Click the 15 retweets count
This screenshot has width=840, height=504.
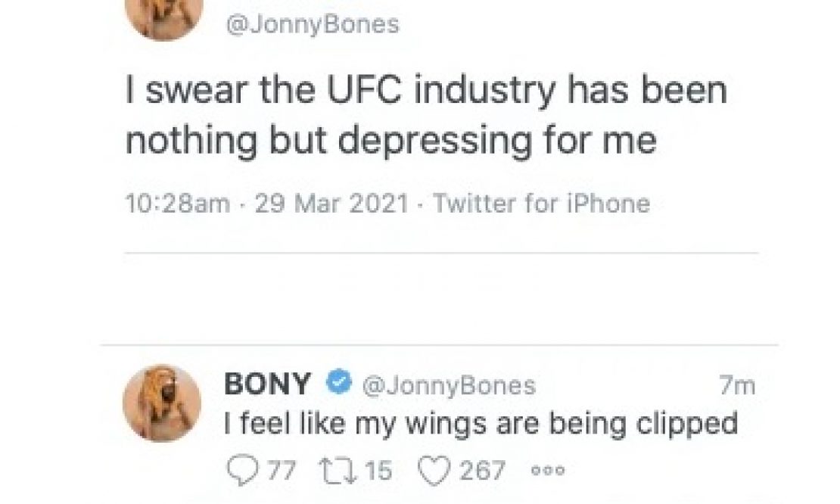coord(379,471)
